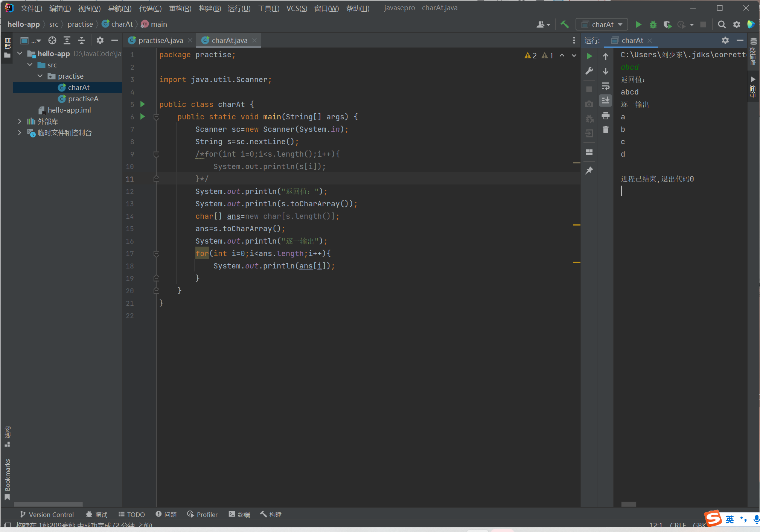
Task: Click the project panel horizontal scrollbar
Action: coord(48,504)
